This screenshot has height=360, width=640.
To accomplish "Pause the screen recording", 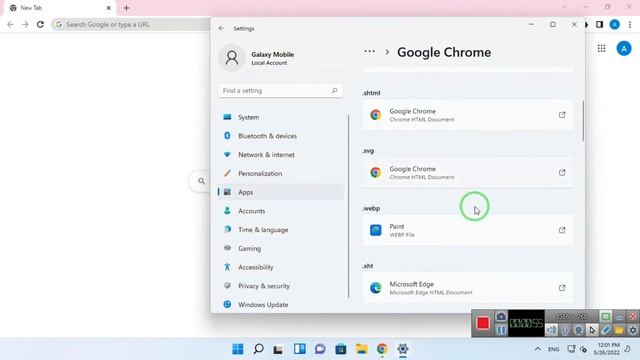I will pyautogui.click(x=501, y=329).
